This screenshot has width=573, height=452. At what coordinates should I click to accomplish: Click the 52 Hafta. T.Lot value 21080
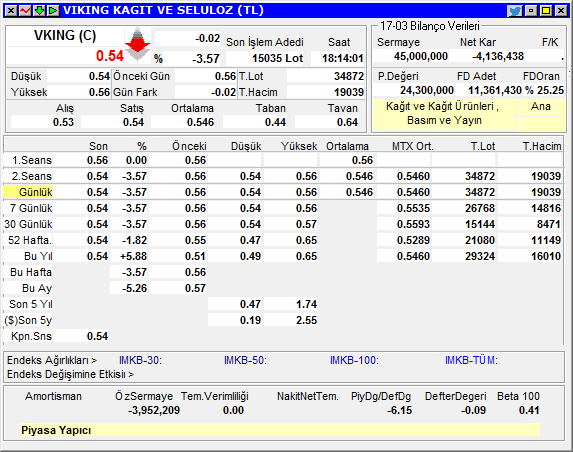tap(480, 240)
